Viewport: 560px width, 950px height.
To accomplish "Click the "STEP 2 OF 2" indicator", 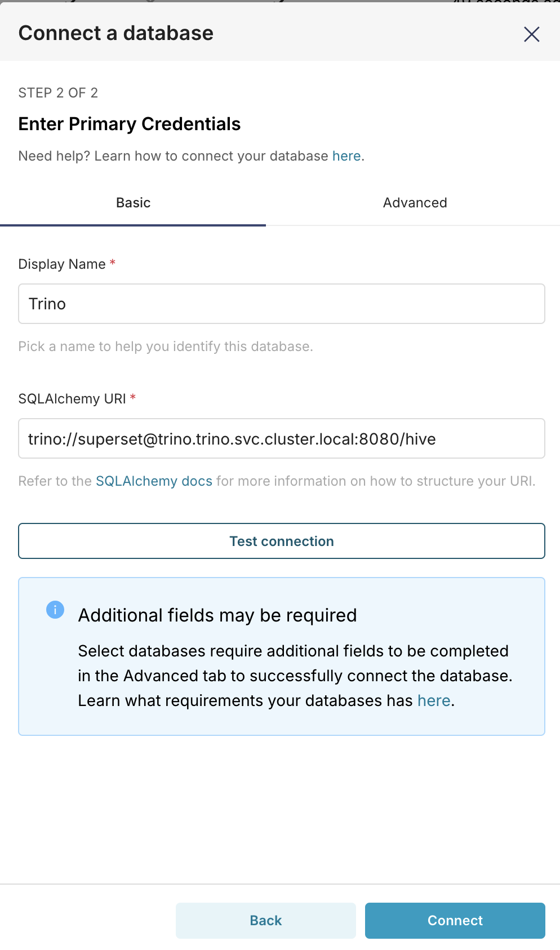I will pyautogui.click(x=58, y=93).
